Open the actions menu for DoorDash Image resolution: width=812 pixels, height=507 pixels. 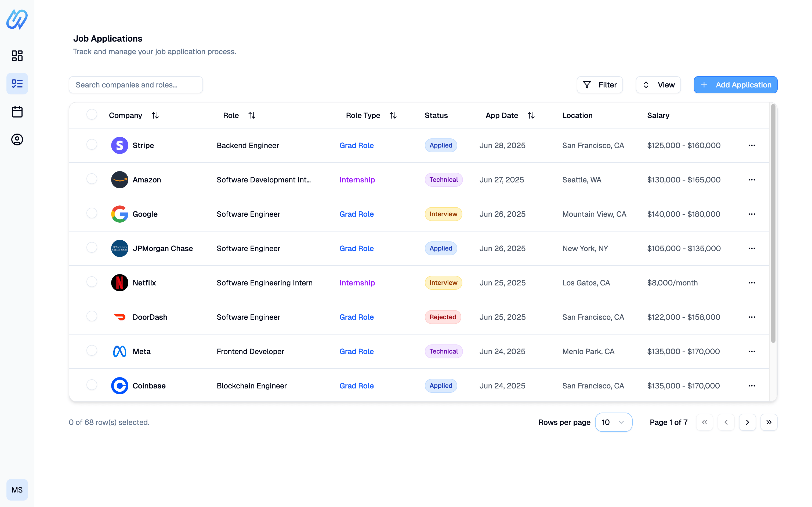pyautogui.click(x=752, y=317)
